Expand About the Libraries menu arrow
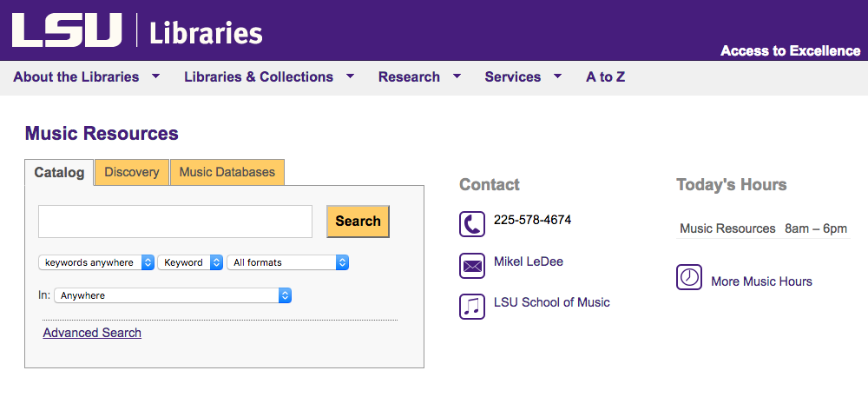This screenshot has height=397, width=868. 156,76
